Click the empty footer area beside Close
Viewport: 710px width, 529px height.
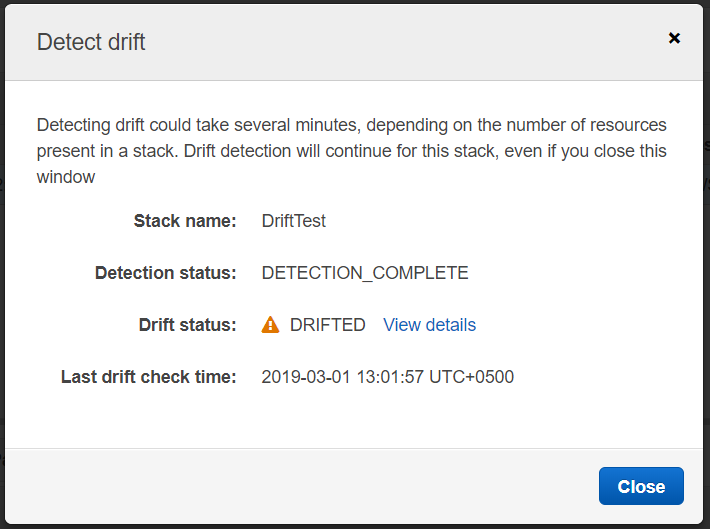300,487
